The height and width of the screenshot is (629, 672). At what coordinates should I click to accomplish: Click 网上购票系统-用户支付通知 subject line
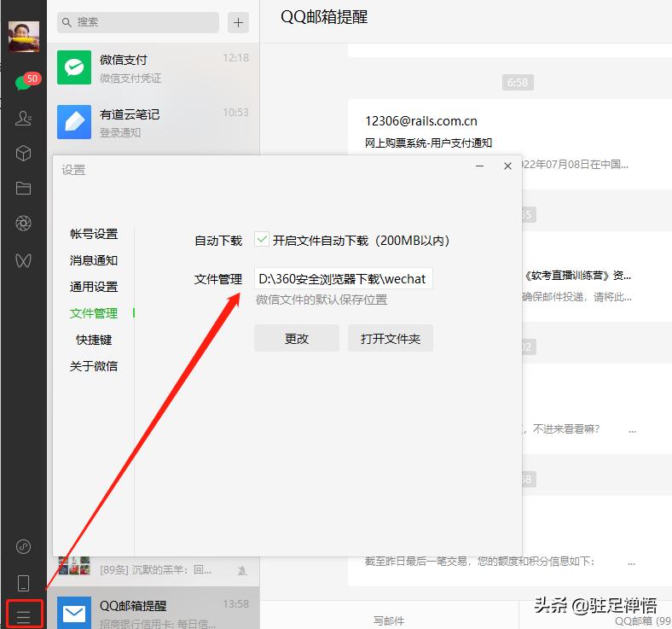click(428, 143)
